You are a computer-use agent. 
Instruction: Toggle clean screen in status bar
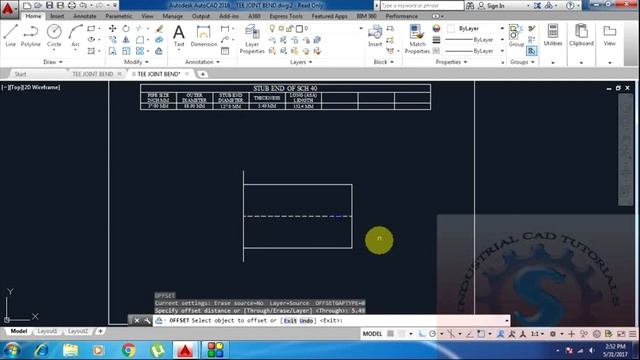(x=621, y=334)
